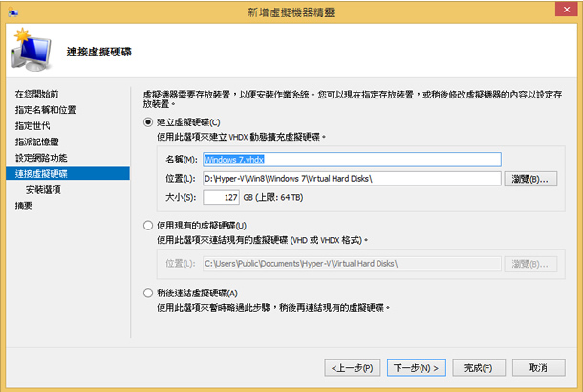Click the 連接虛擬硬碟 page heading
The image size is (583, 392).
coord(98,52)
